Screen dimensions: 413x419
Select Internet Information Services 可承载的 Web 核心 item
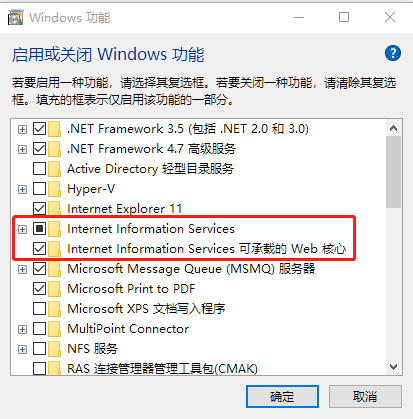coord(206,249)
